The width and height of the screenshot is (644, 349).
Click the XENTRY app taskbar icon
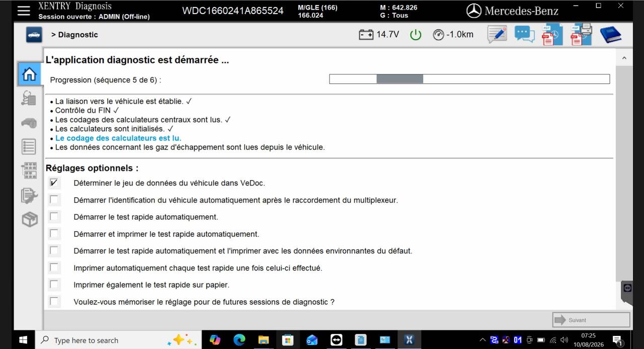coord(409,340)
